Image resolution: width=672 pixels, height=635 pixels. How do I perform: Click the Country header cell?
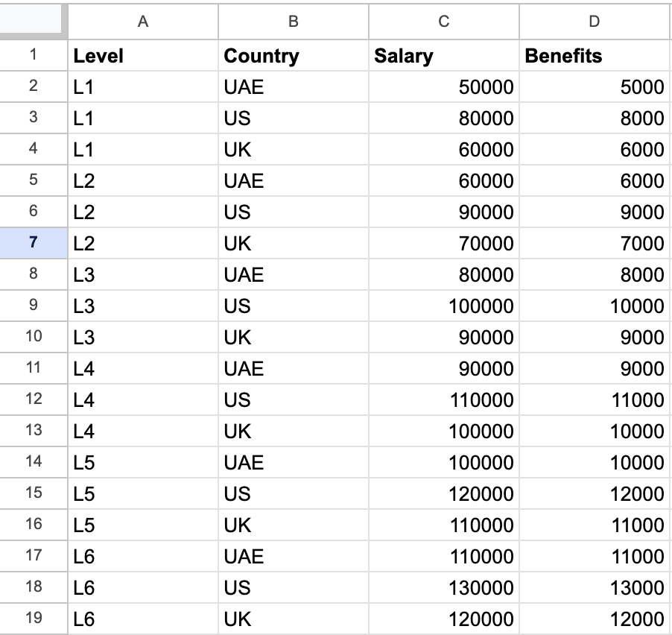point(294,56)
